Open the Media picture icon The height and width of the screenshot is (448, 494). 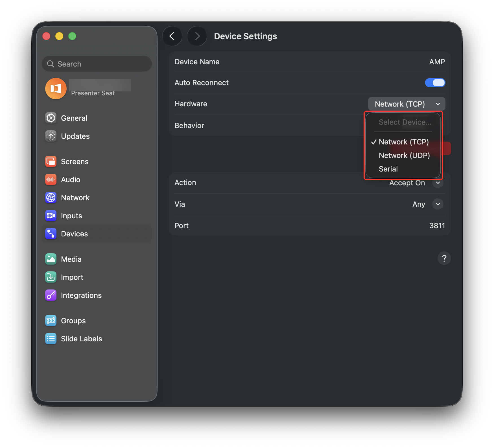tap(51, 259)
